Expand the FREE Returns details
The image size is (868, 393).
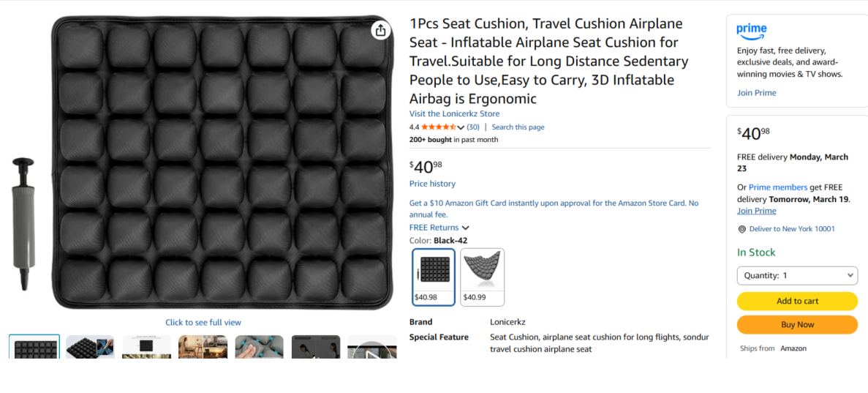point(465,228)
